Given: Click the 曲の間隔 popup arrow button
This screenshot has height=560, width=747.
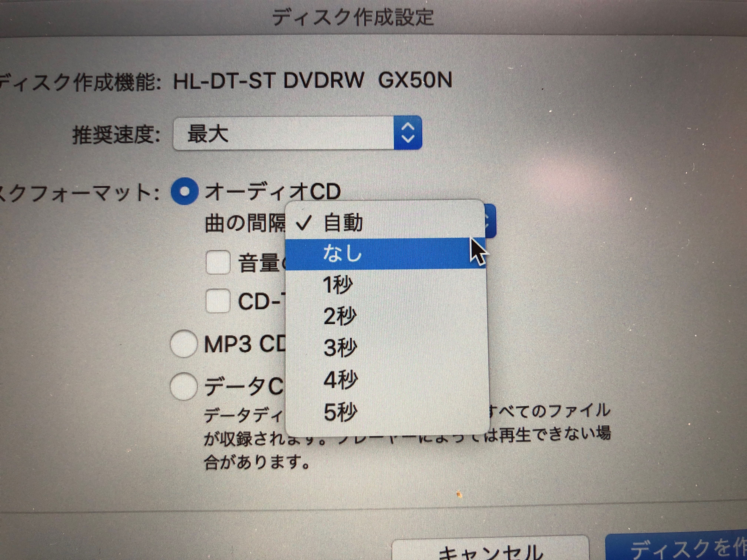Looking at the screenshot, I should 490,221.
